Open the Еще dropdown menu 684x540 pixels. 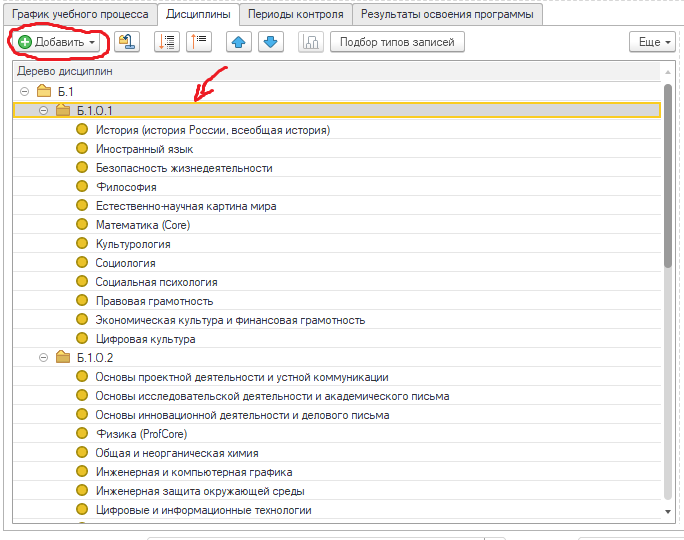pos(652,42)
